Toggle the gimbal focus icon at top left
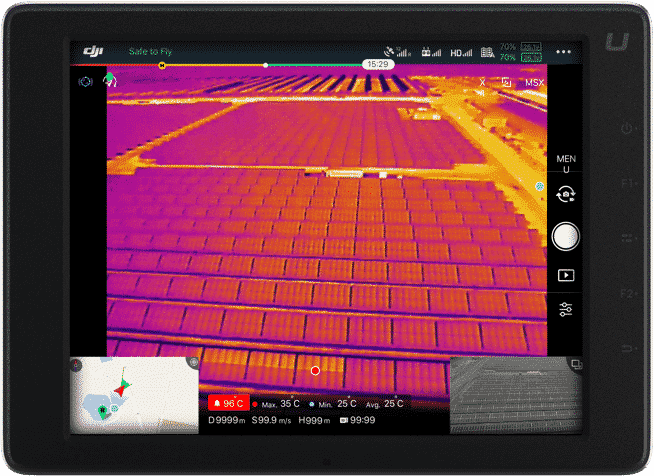This screenshot has height=476, width=654. 85,81
